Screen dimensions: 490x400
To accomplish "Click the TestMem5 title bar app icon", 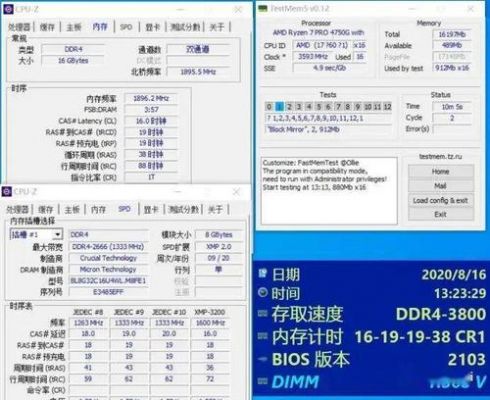I will pos(263,8).
